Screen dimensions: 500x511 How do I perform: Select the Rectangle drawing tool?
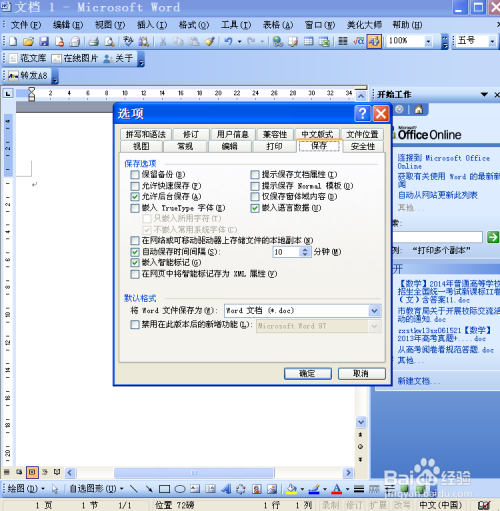click(x=164, y=489)
